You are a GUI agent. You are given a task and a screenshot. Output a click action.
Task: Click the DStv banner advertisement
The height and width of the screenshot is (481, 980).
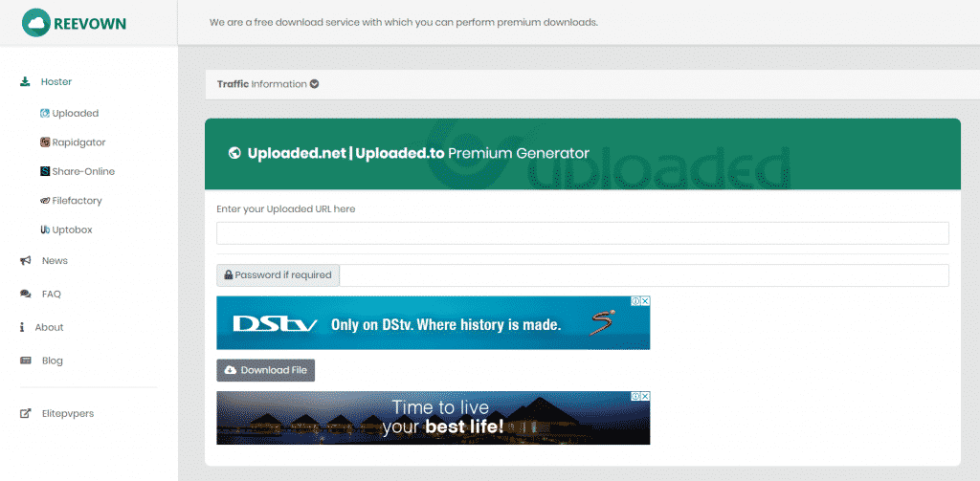pos(434,323)
